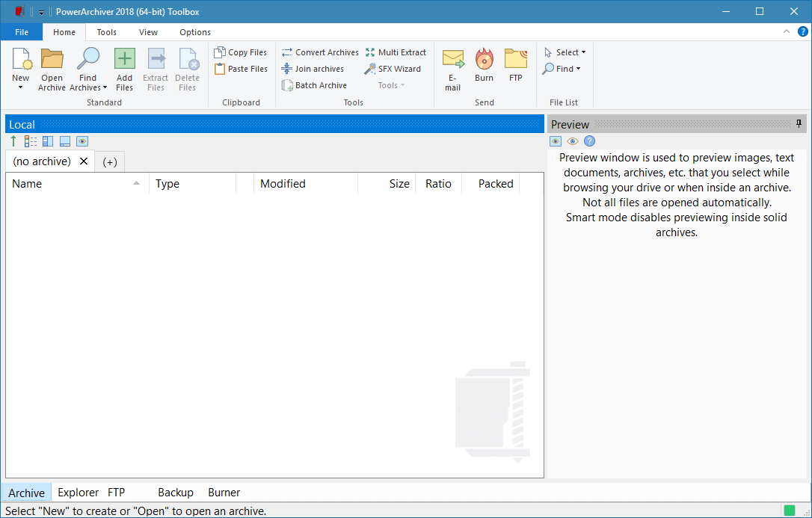Image resolution: width=812 pixels, height=518 pixels.
Task: Collapse the ribbon with the chevron
Action: pyautogui.click(x=787, y=31)
